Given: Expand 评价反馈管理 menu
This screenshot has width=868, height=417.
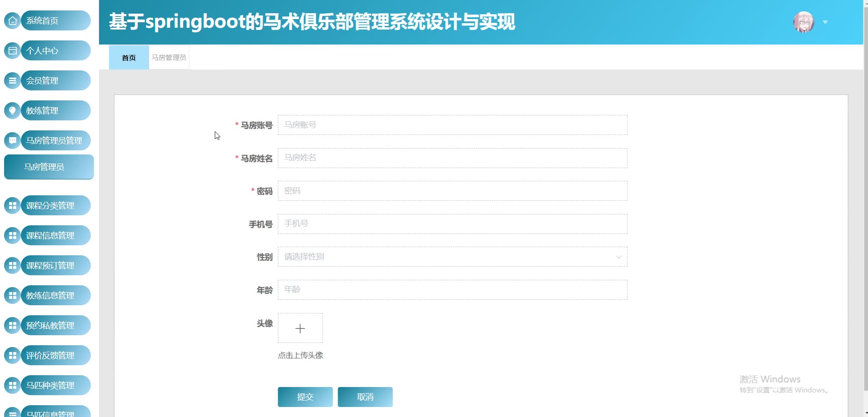Looking at the screenshot, I should pos(56,355).
